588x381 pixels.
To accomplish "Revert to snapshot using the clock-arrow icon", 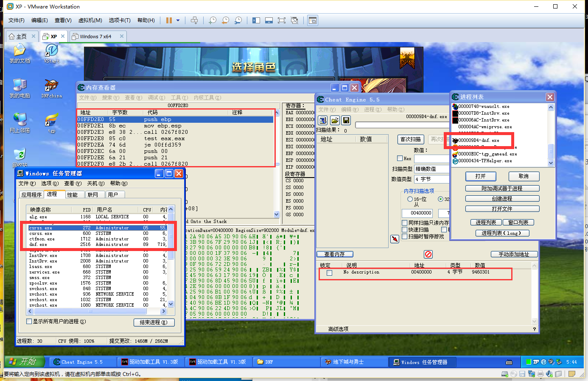I will [x=225, y=20].
